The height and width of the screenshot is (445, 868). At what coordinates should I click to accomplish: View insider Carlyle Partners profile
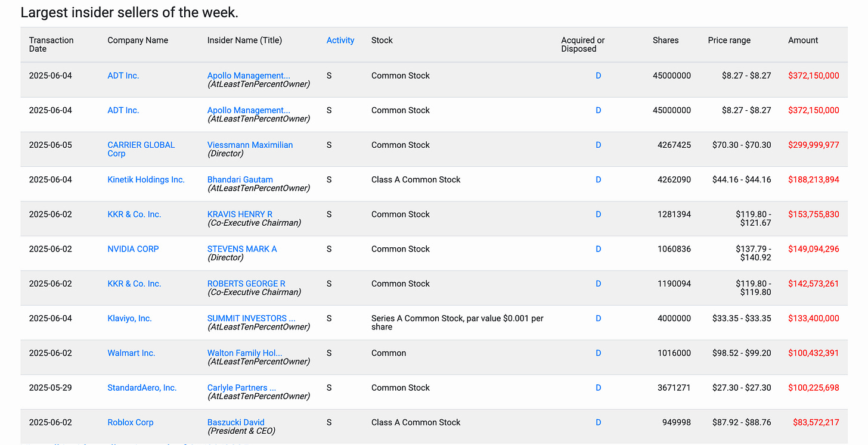pyautogui.click(x=241, y=387)
